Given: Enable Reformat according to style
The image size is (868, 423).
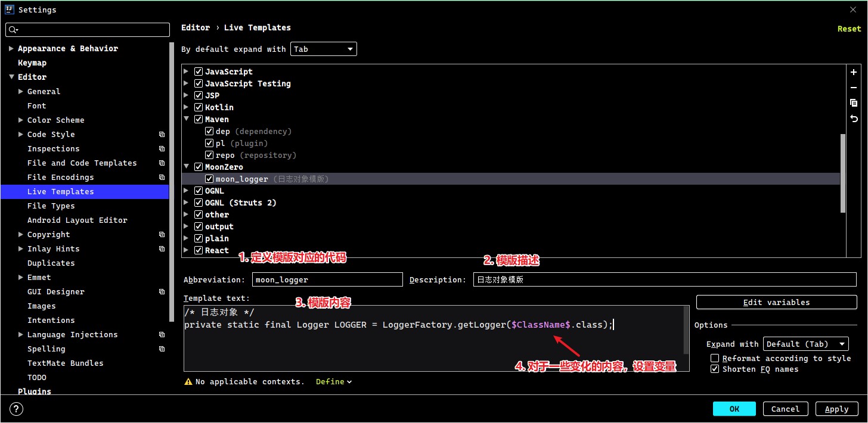Looking at the screenshot, I should pyautogui.click(x=715, y=358).
